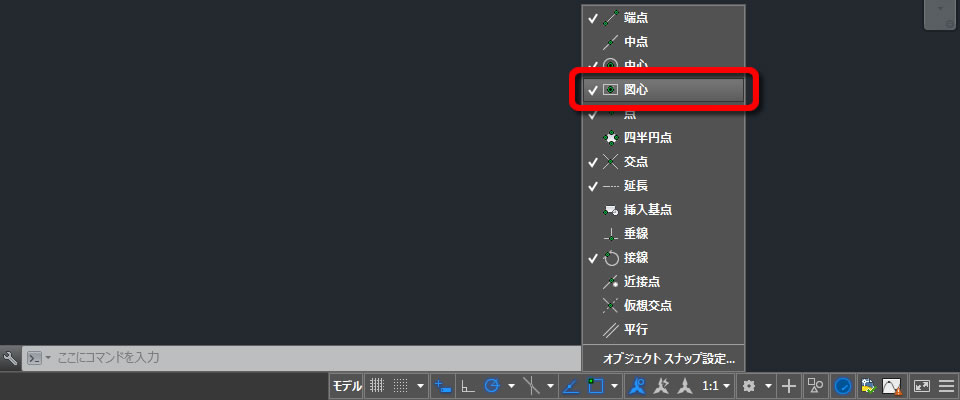Viewport: 960px width, 400px height.
Task: Toggle snap mode dotted grid icon
Action: coord(400,386)
